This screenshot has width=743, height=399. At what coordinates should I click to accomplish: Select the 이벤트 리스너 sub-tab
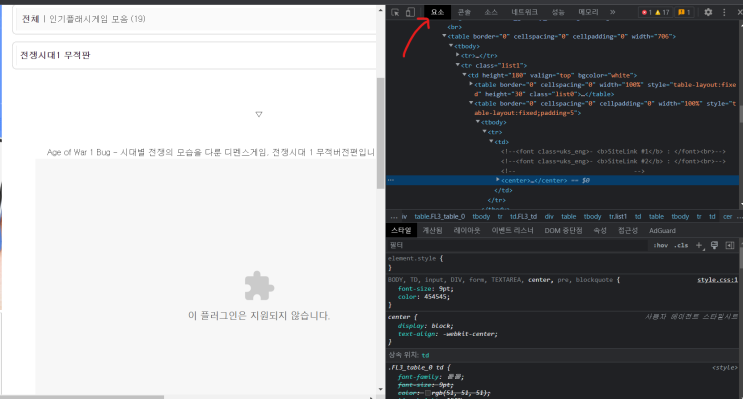point(512,231)
